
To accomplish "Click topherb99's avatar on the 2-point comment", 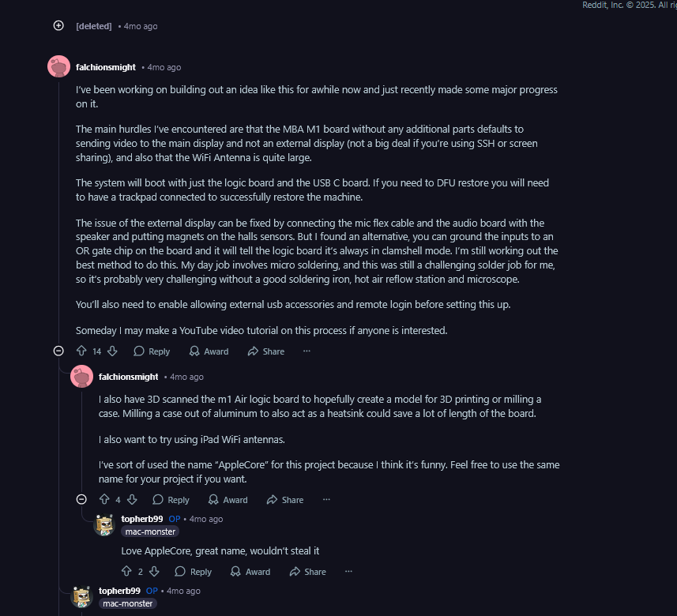I will pyautogui.click(x=104, y=524).
